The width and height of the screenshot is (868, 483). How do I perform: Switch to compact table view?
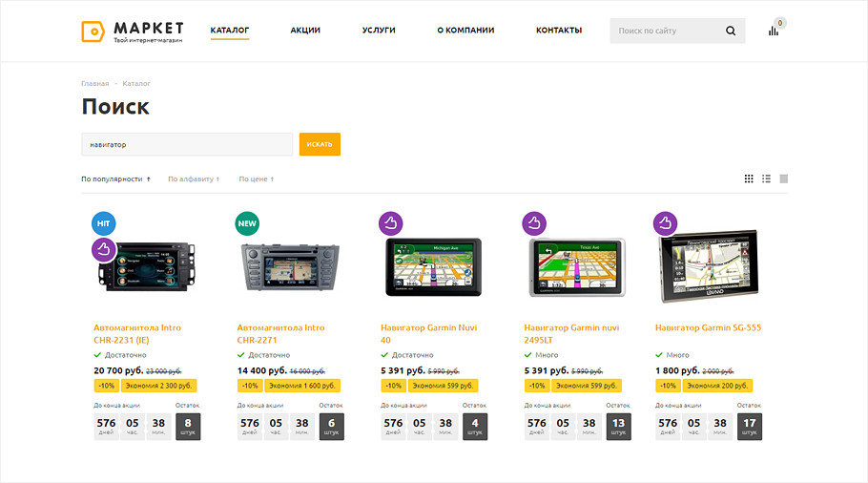click(x=784, y=178)
